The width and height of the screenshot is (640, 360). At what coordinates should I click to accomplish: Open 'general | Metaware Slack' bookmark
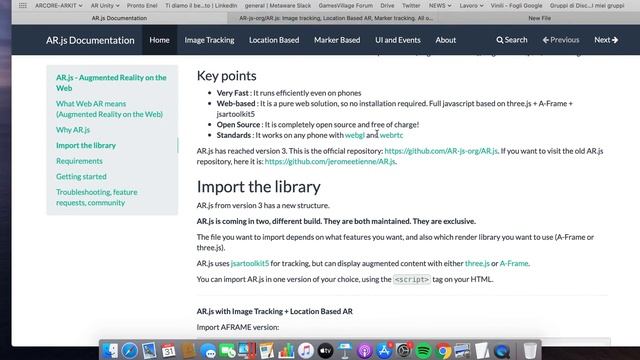(278, 6)
